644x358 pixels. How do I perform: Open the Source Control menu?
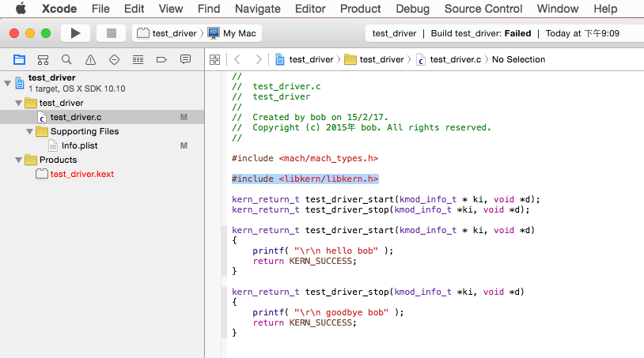point(483,9)
